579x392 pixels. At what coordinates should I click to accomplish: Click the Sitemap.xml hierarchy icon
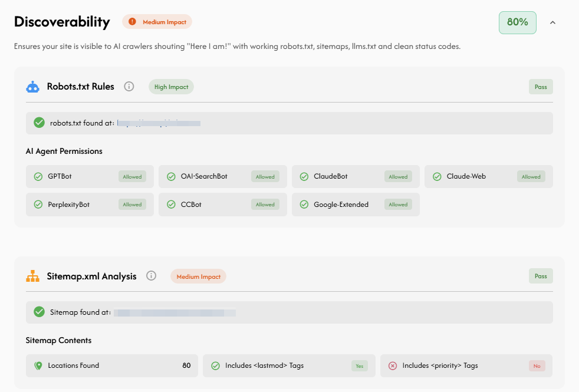tap(32, 276)
